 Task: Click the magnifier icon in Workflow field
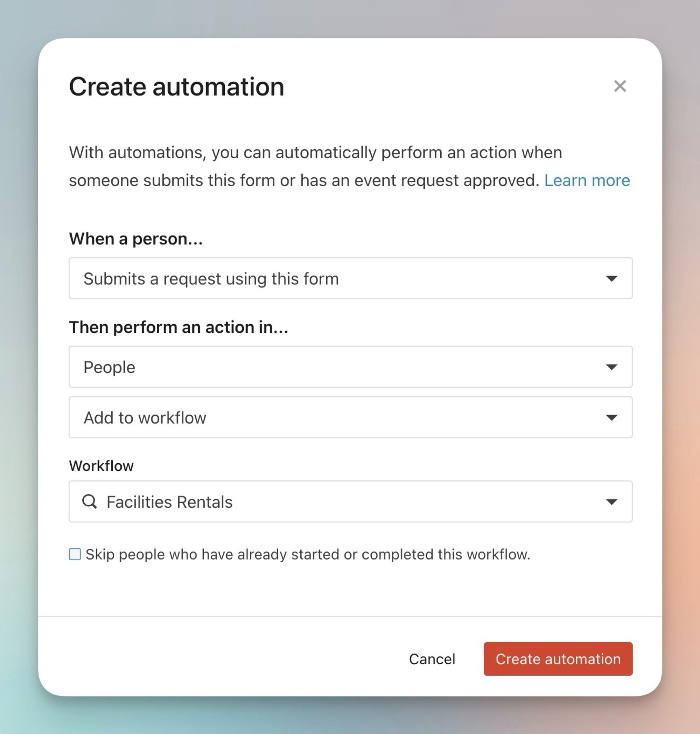[x=90, y=501]
